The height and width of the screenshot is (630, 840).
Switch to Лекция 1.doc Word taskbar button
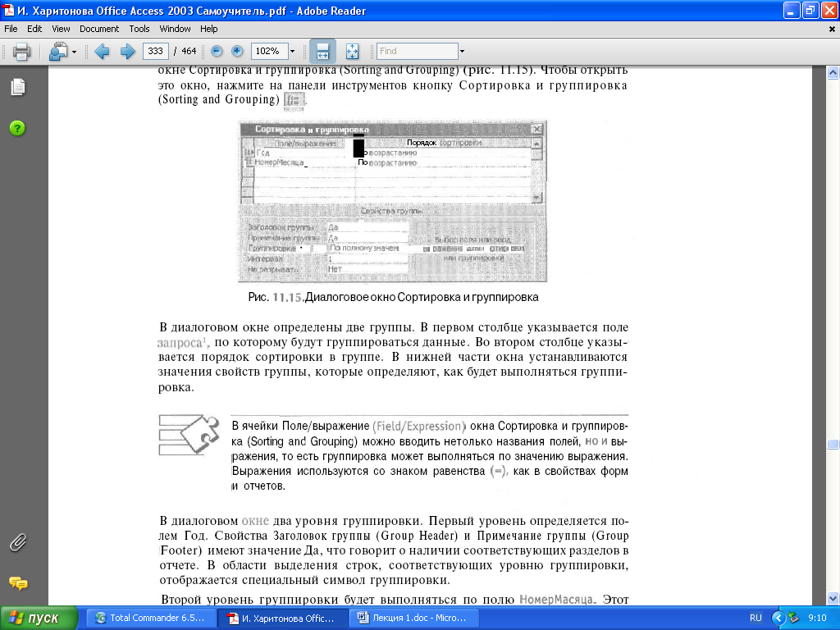pyautogui.click(x=414, y=619)
